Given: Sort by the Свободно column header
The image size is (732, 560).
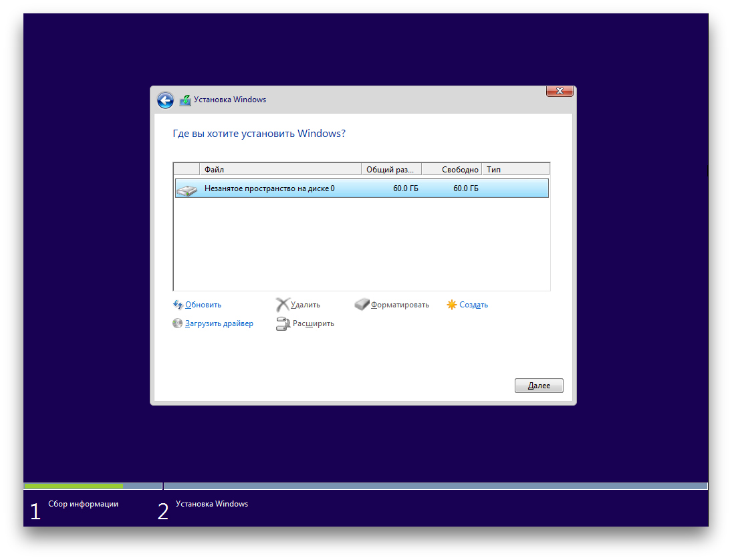Looking at the screenshot, I should pos(452,170).
